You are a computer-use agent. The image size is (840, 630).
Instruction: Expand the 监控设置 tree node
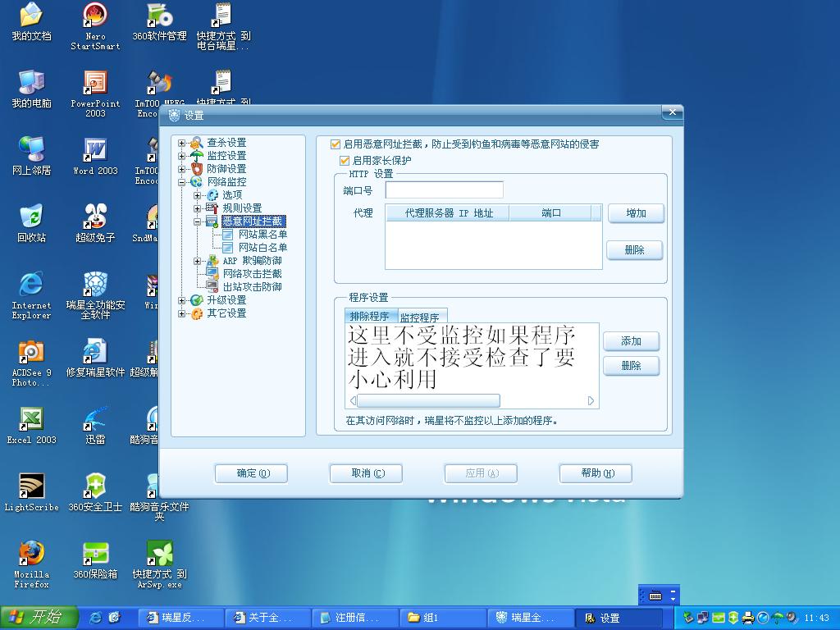pyautogui.click(x=182, y=156)
